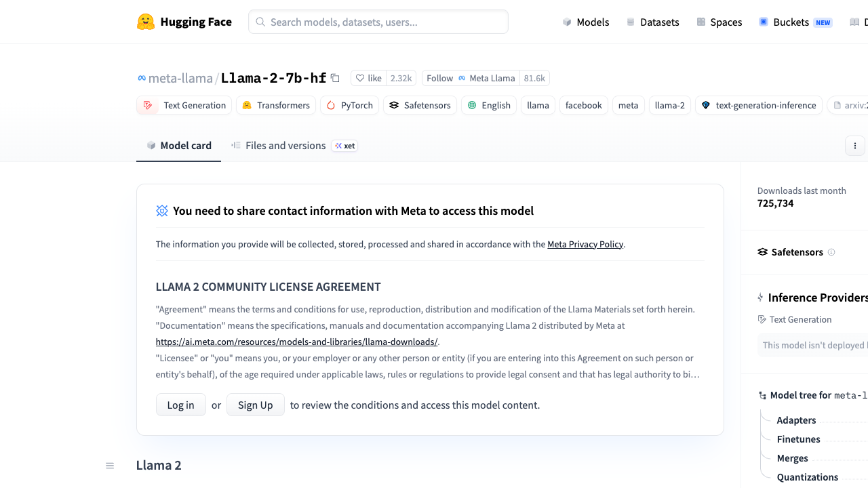Open the Models page in top navigation

(586, 22)
